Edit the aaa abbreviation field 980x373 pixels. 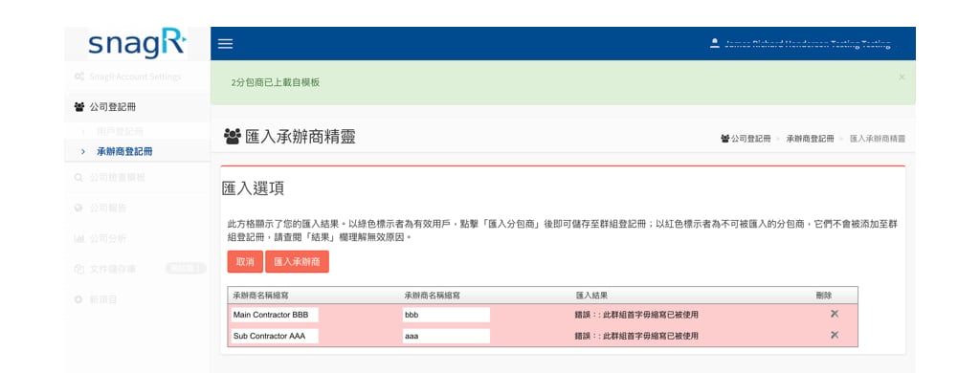tap(446, 336)
